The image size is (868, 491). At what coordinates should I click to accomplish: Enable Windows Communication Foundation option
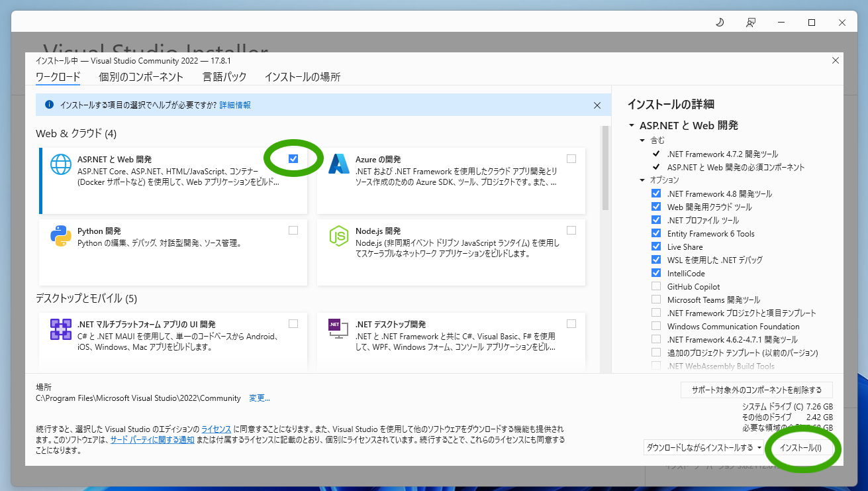656,326
